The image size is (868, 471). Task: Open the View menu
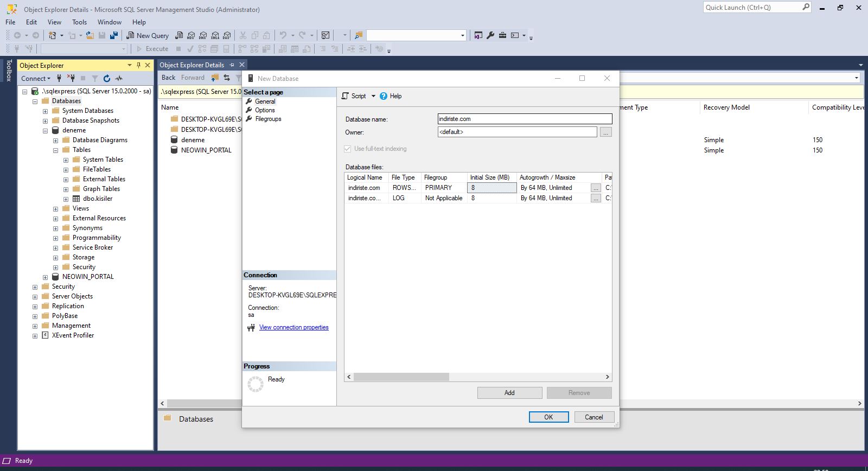pyautogui.click(x=54, y=22)
